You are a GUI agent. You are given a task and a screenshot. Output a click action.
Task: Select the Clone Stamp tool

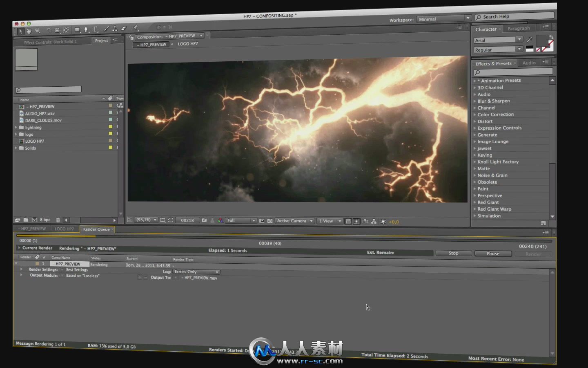click(x=115, y=29)
